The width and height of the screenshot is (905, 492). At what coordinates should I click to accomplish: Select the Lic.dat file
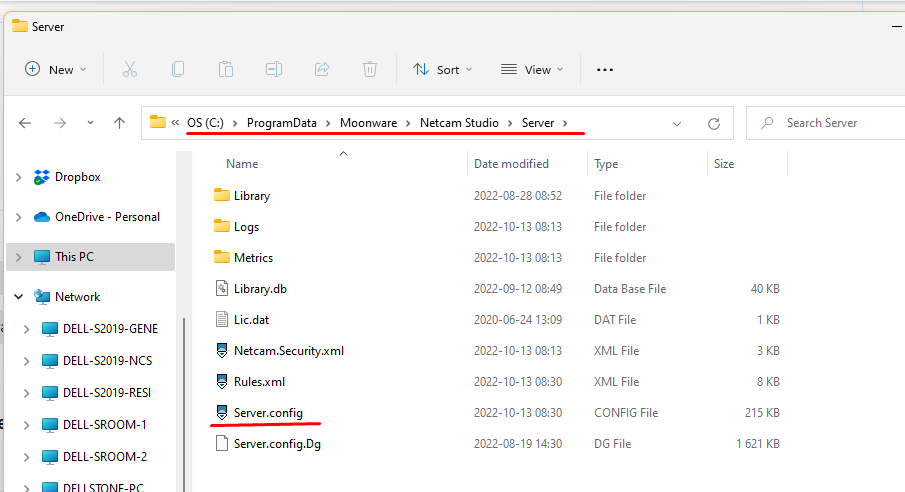tap(251, 320)
